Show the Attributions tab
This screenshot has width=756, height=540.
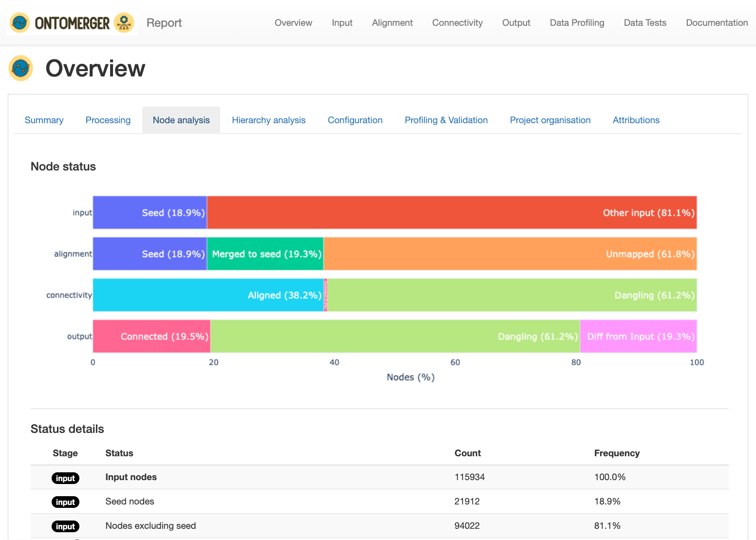pyautogui.click(x=636, y=120)
